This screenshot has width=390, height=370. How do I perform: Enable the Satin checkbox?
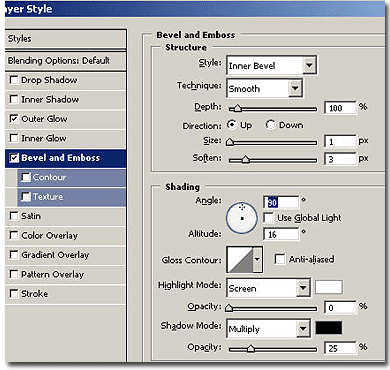(x=14, y=216)
